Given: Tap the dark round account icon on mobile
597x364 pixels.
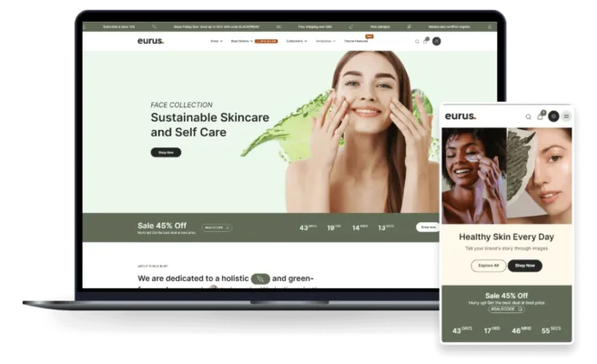Looking at the screenshot, I should click(553, 116).
